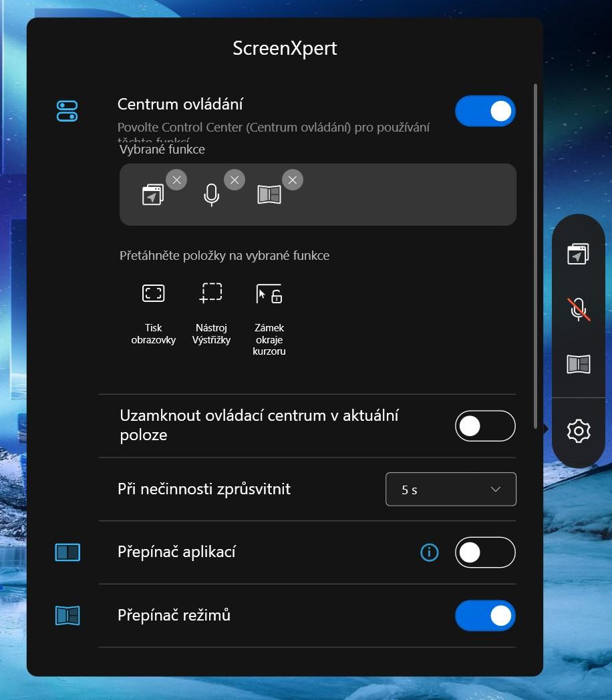Click the Přepínač režimů section icon
This screenshot has width=612, height=700.
[x=67, y=616]
